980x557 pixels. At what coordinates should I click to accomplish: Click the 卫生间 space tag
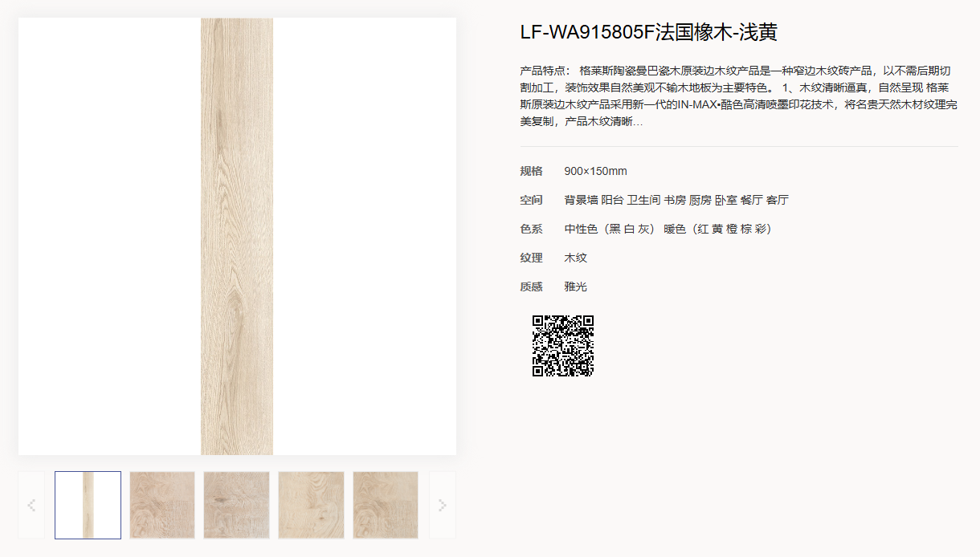[643, 200]
